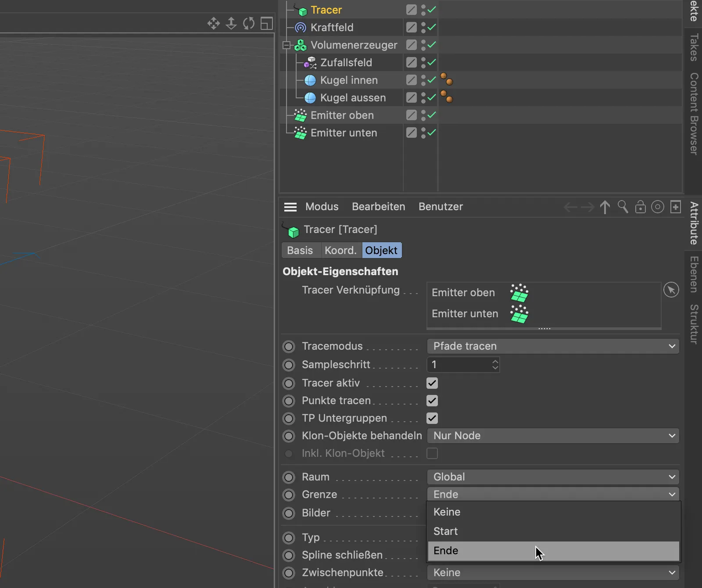Go back in Attribute manager history

(x=570, y=207)
